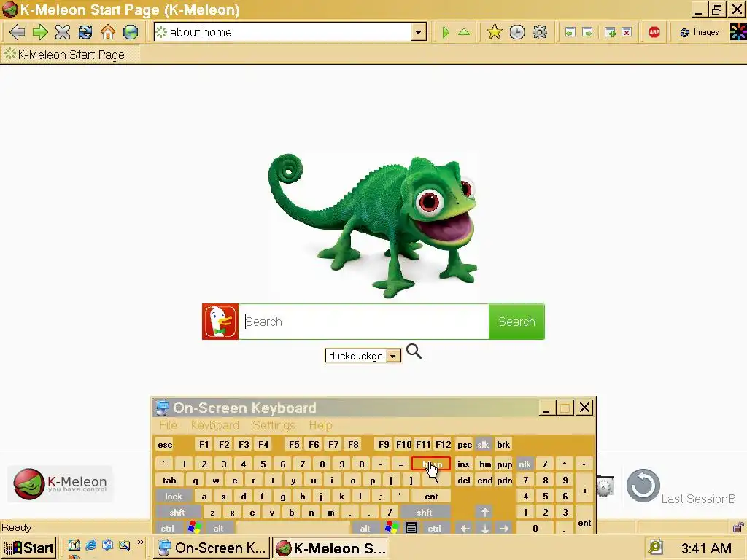Image resolution: width=747 pixels, height=560 pixels.
Task: Toggle Images loading button
Action: point(700,32)
